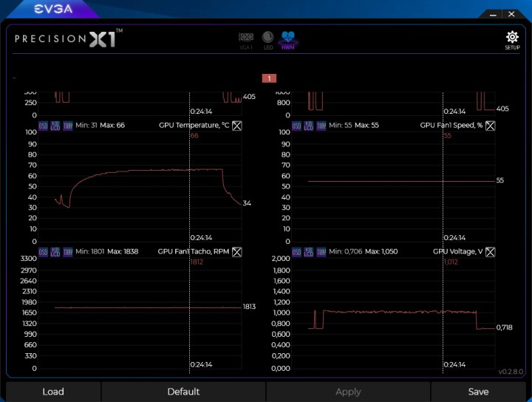Close the GPU Fan1 Tacho RPM graph
Image resolution: width=532 pixels, height=402 pixels.
tap(237, 252)
